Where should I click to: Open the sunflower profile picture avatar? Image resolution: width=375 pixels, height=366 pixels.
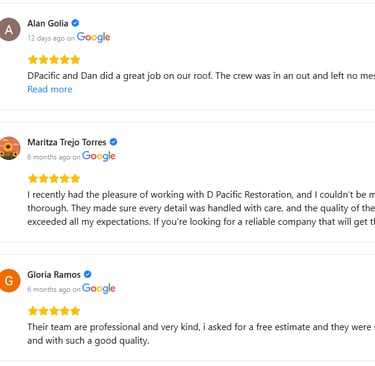tap(9, 148)
